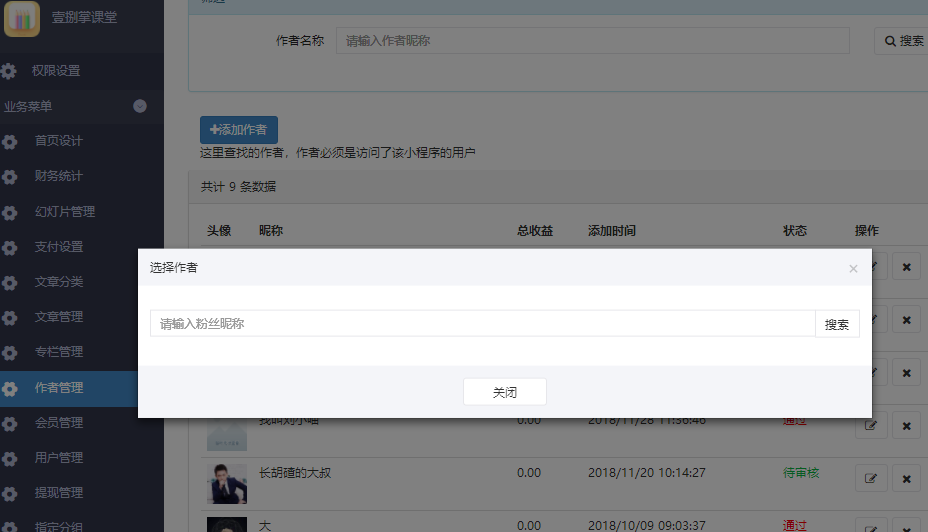Click avatar thumbnail of 长胡碴的大叔

click(x=227, y=483)
